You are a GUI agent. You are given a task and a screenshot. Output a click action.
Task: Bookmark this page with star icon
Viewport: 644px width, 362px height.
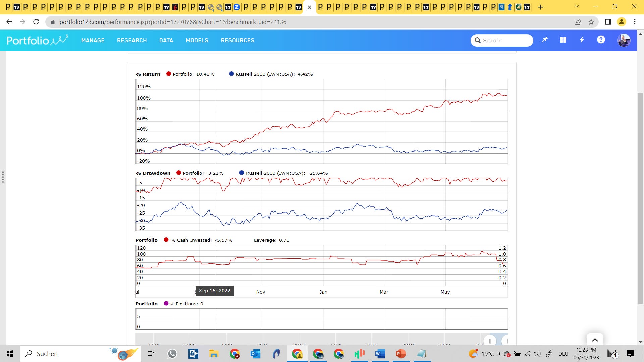(591, 22)
